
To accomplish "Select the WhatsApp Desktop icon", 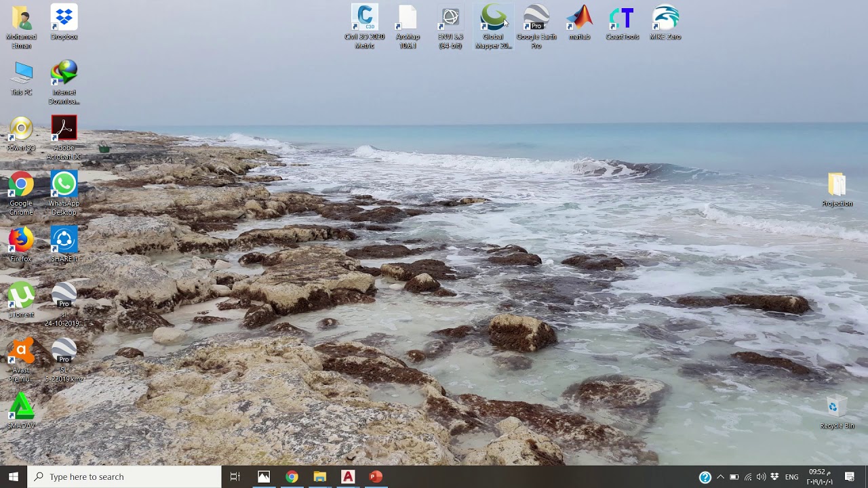I will [64, 194].
